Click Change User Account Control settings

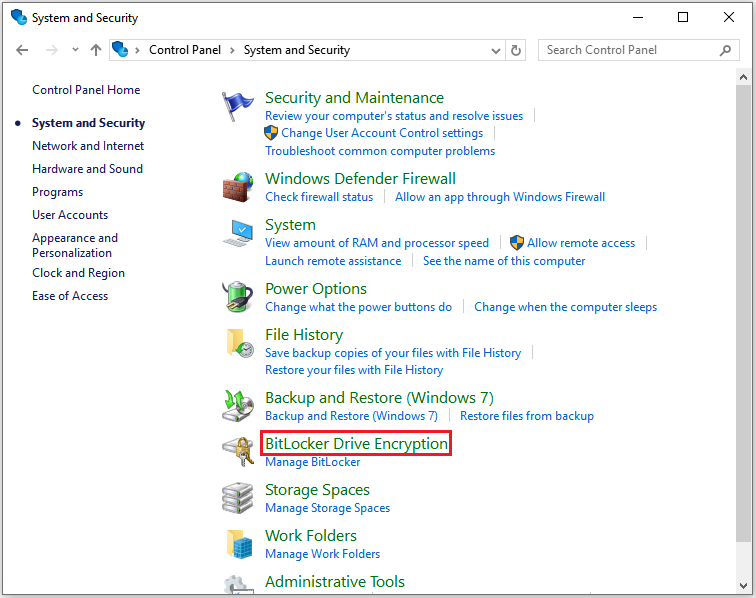(382, 133)
